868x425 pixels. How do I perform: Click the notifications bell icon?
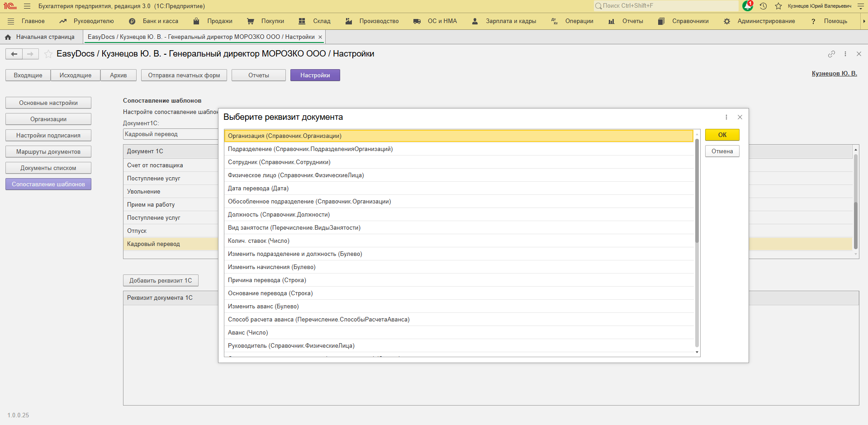748,6
